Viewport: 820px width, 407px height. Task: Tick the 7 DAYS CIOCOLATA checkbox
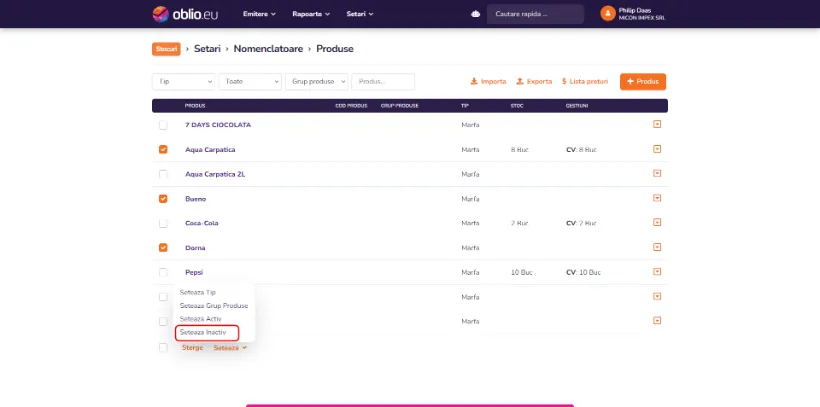point(163,126)
